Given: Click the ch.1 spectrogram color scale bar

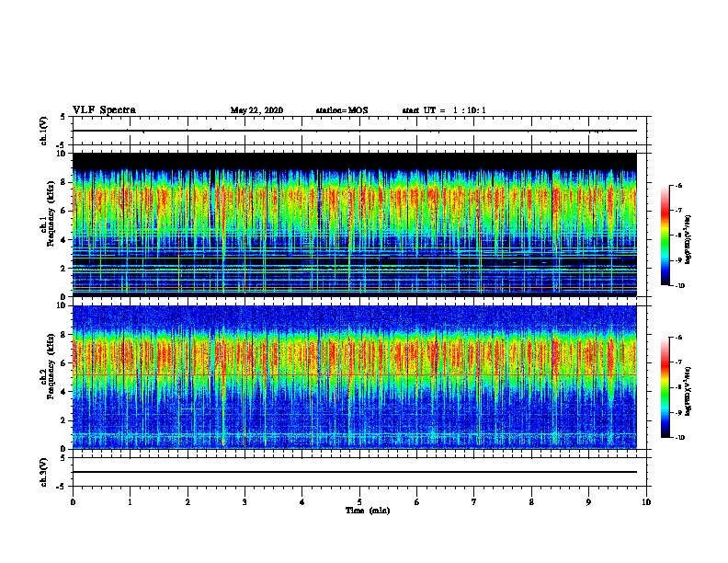Looking at the screenshot, I should 665,236.
